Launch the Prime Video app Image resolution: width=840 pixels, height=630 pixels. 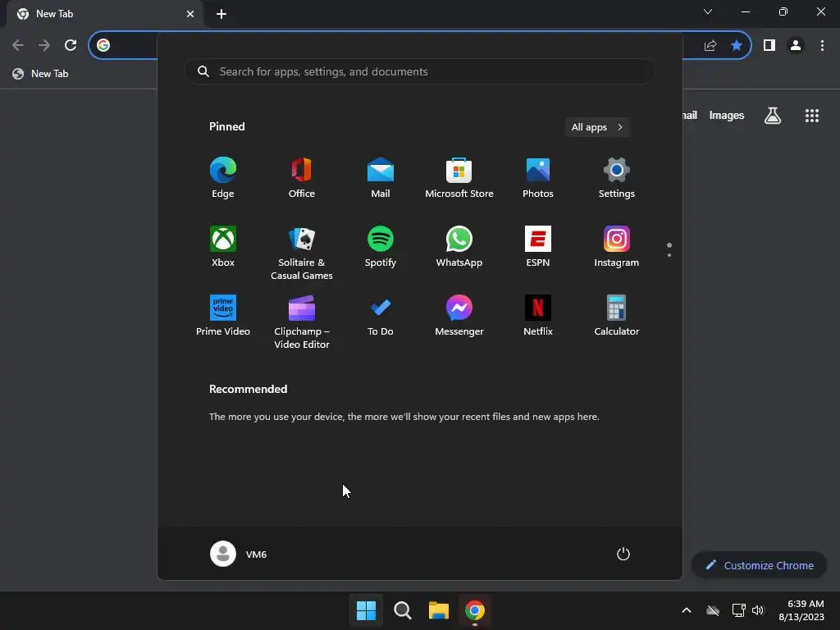point(223,316)
